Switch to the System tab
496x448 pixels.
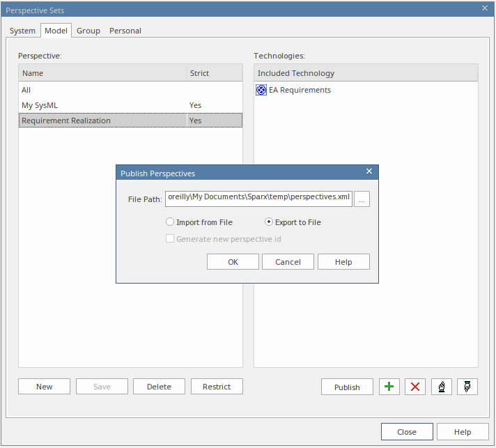22,31
